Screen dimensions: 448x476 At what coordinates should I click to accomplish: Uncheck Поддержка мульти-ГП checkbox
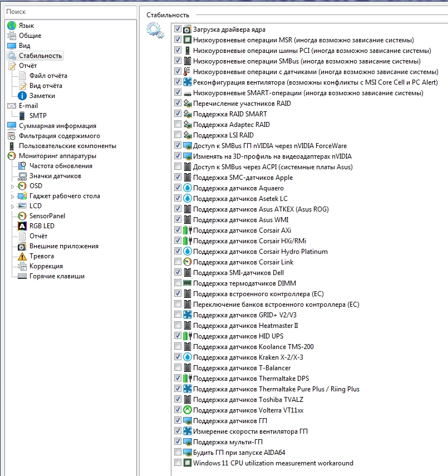[x=178, y=441]
